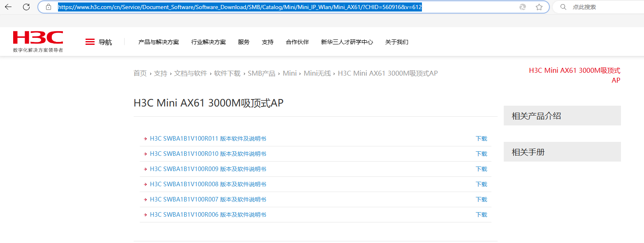Click 下载 for R009 version
This screenshot has width=644, height=243.
click(481, 169)
